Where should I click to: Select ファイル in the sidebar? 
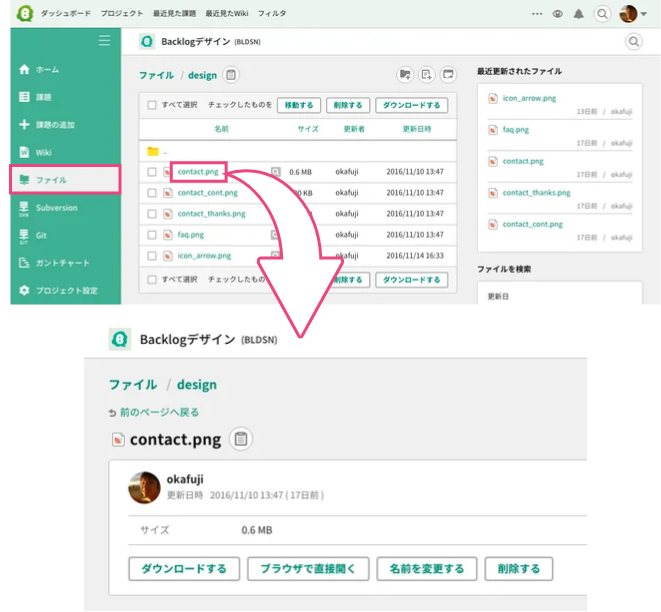65,180
